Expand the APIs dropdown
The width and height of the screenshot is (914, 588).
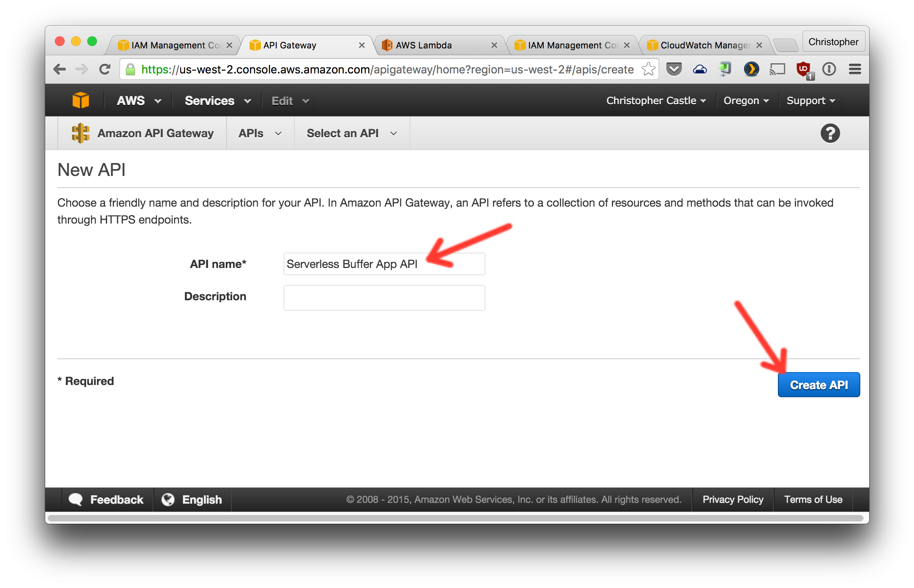[260, 133]
